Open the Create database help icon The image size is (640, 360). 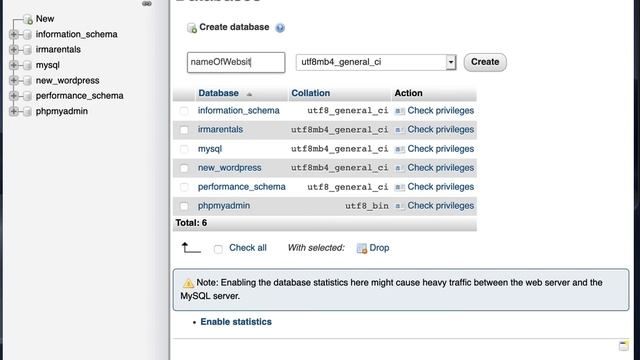280,28
